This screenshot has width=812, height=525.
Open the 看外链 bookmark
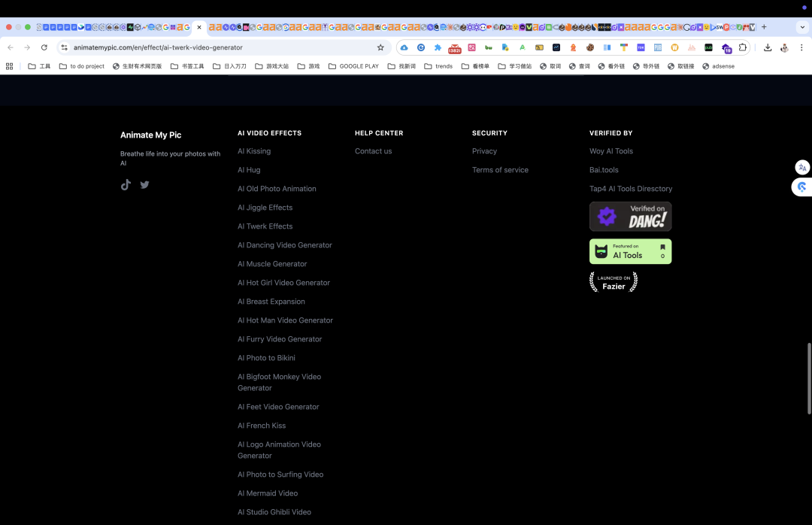611,66
